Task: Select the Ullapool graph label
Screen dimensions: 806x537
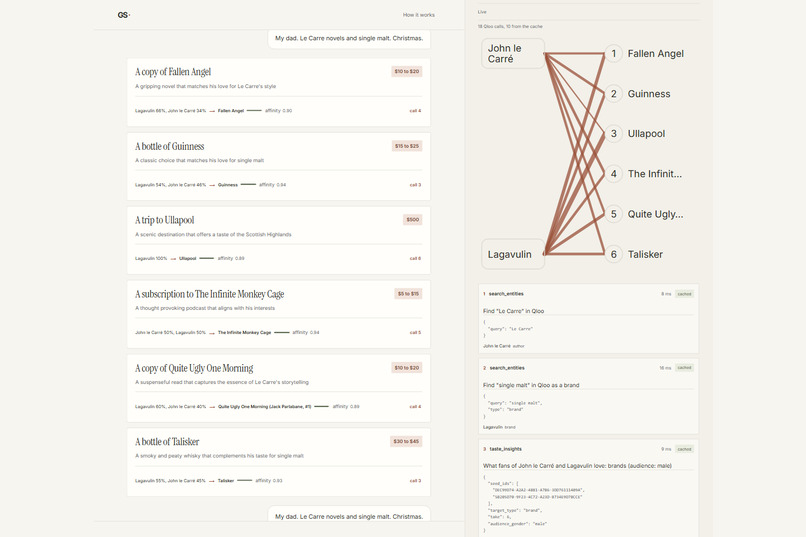Action: [646, 134]
